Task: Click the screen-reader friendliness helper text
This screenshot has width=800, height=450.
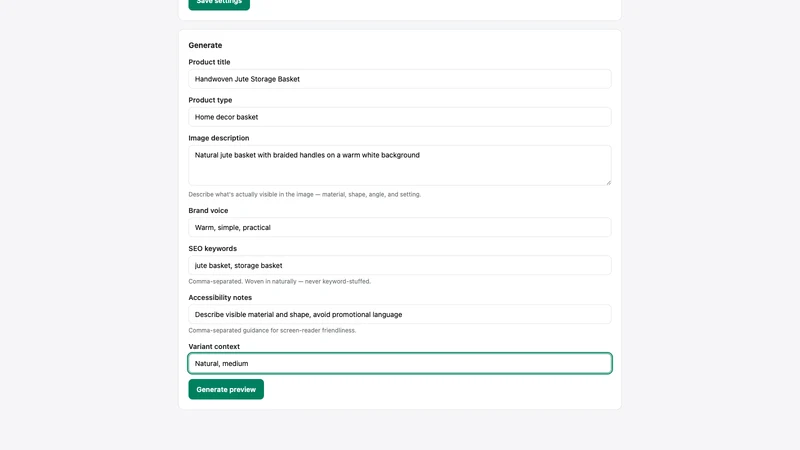Action: (x=272, y=331)
